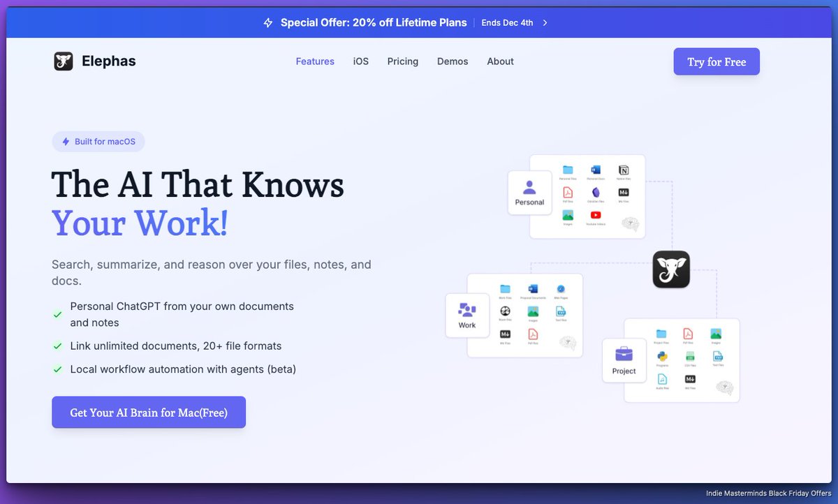The image size is (838, 504).
Task: Click the Project Files folder icon
Action: pos(661,334)
